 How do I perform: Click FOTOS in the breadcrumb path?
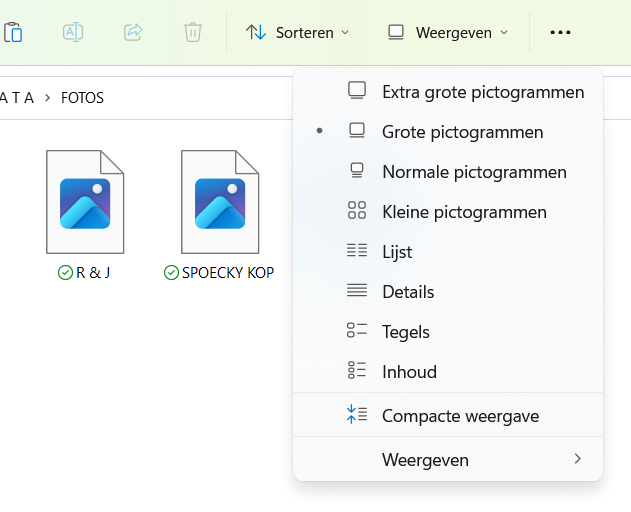coord(82,98)
